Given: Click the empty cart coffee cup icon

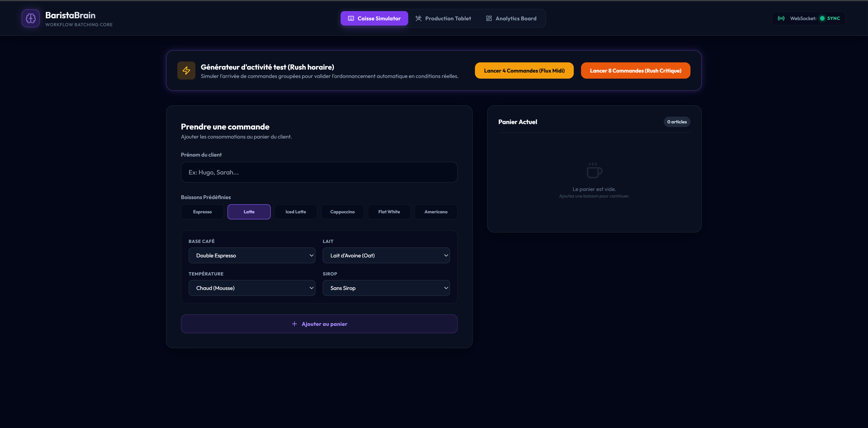Looking at the screenshot, I should pyautogui.click(x=594, y=170).
